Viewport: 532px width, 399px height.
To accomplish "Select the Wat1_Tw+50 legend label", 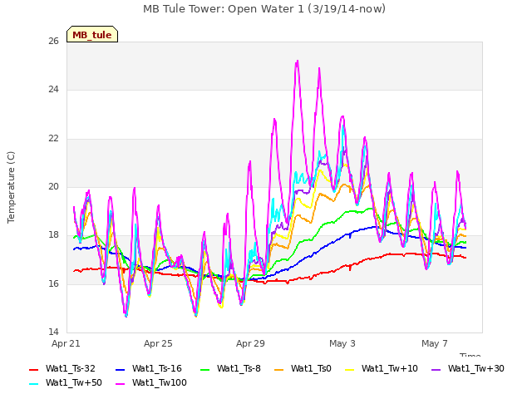I will click(74, 383).
